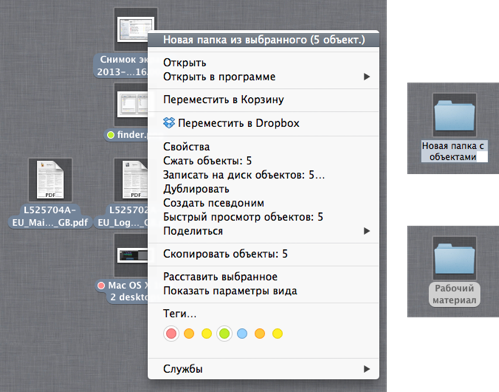Select the Mac OS X 2 desktop thumbnail
The height and width of the screenshot is (392, 499).
coord(132,255)
